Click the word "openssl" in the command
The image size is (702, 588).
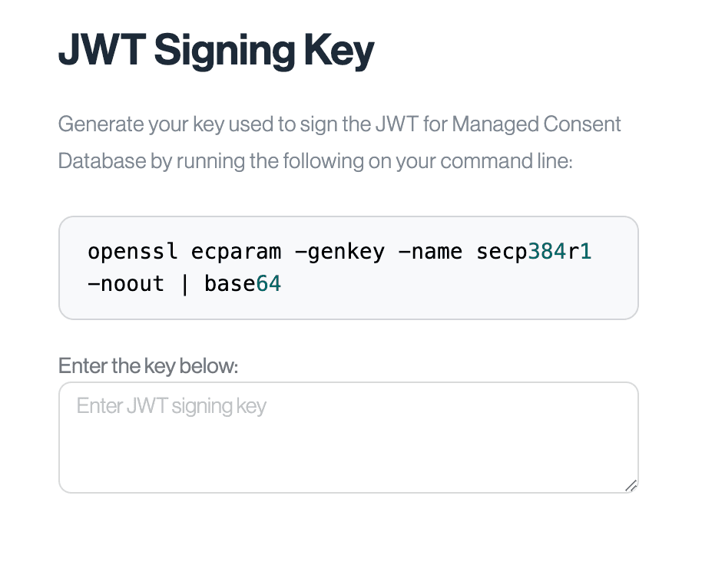click(x=133, y=251)
